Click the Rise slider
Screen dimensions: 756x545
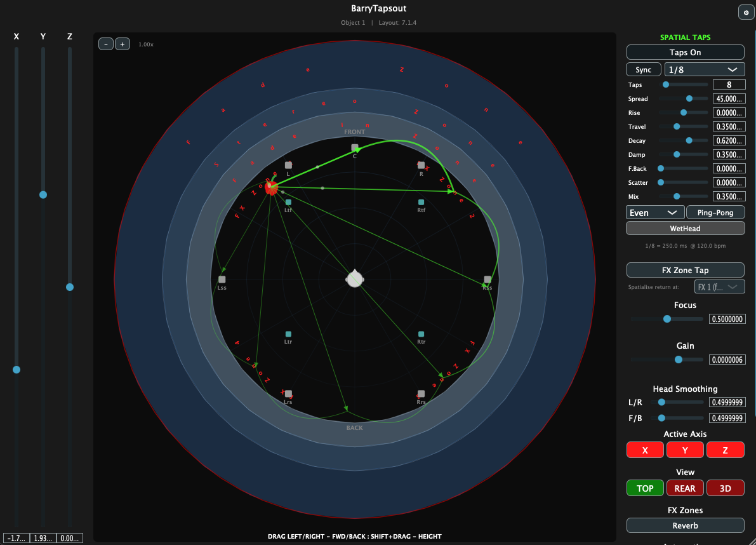coord(684,112)
